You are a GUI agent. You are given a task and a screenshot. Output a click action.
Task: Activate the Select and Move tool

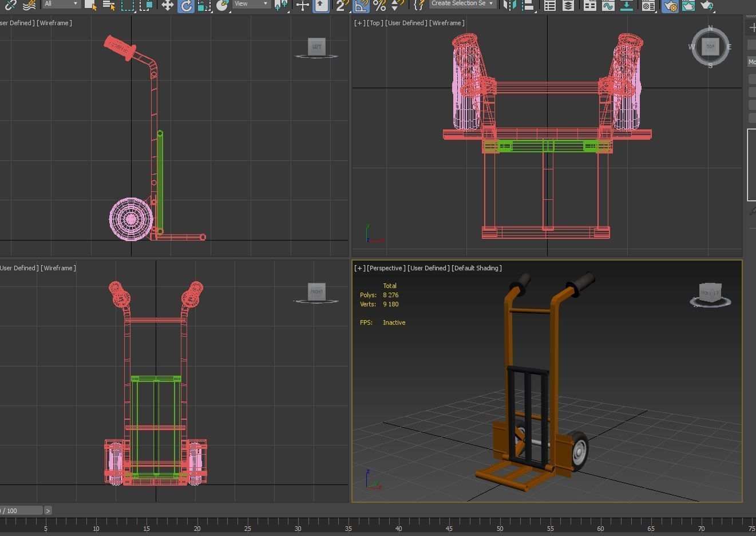167,5
